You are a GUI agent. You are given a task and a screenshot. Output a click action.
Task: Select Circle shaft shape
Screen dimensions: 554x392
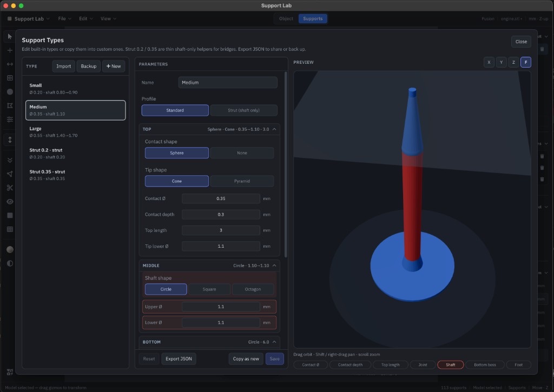(x=166, y=289)
